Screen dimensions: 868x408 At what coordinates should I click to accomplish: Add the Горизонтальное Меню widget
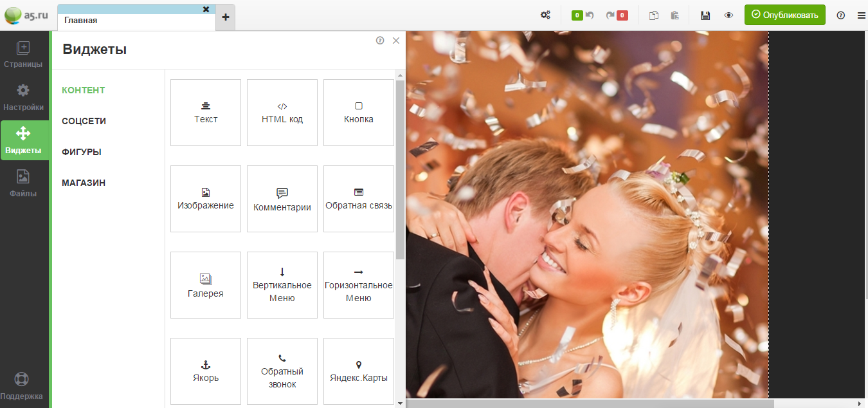[359, 285]
